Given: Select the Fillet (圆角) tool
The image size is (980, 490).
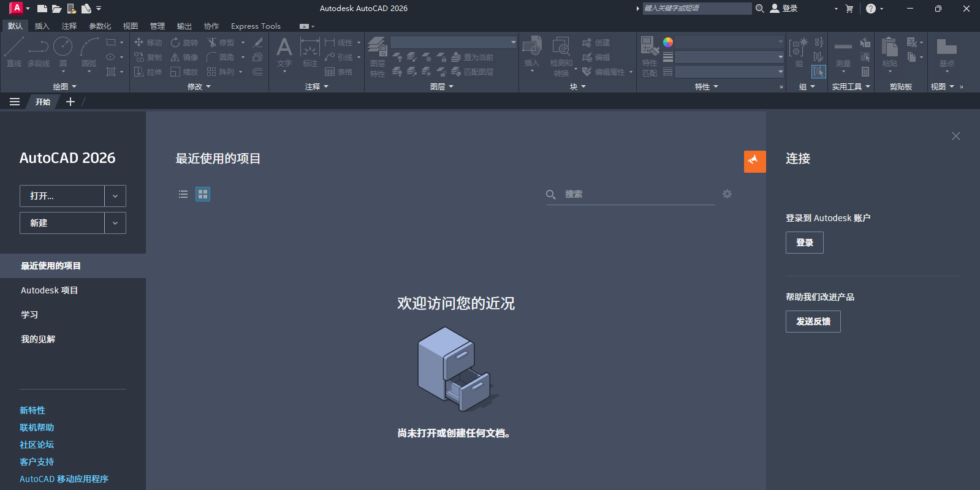Looking at the screenshot, I should click(x=221, y=57).
